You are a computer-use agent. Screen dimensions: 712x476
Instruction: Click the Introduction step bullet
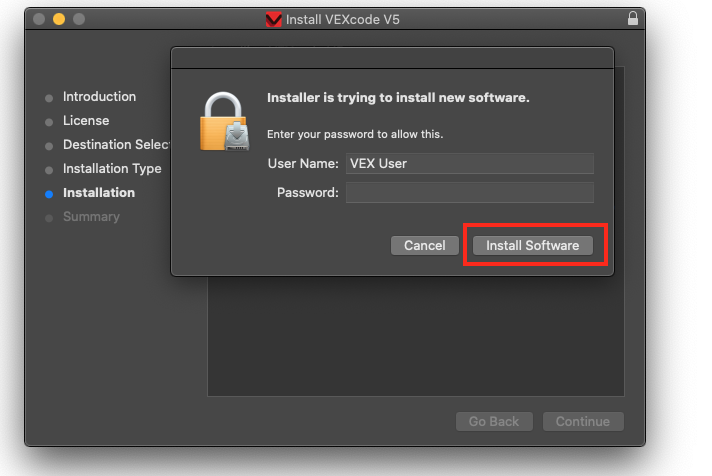(49, 98)
